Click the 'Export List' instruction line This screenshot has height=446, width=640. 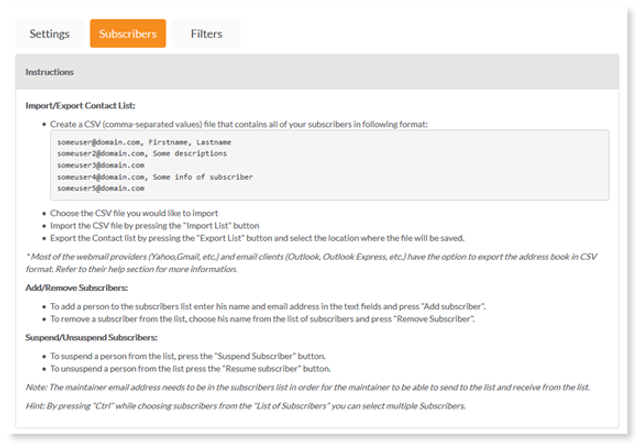[x=257, y=238]
